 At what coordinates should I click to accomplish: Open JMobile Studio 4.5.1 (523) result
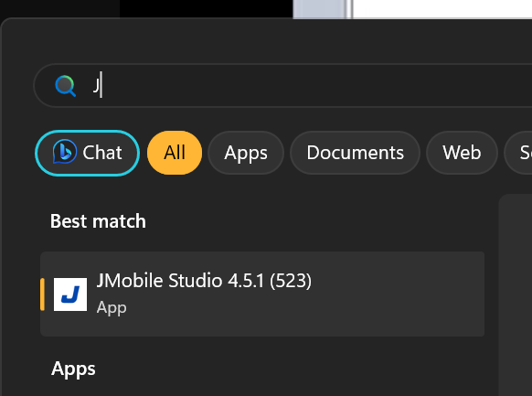click(x=262, y=294)
